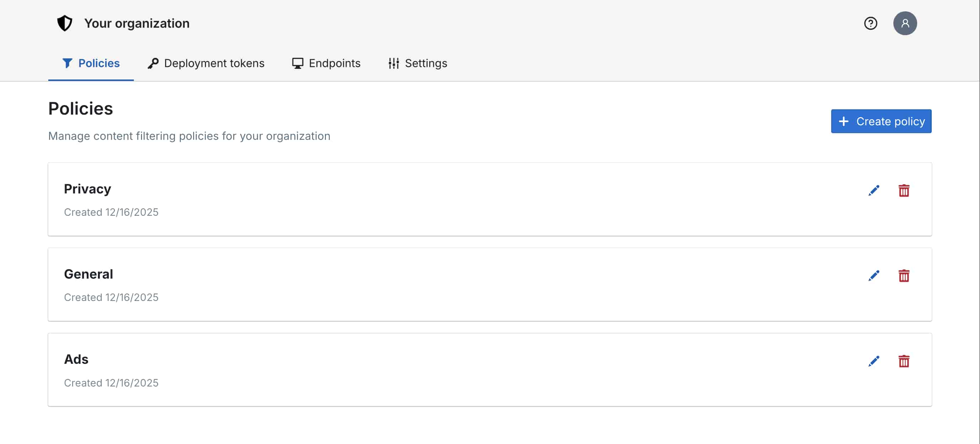Viewport: 980px width, 444px height.
Task: Open the help question mark icon
Action: point(871,23)
